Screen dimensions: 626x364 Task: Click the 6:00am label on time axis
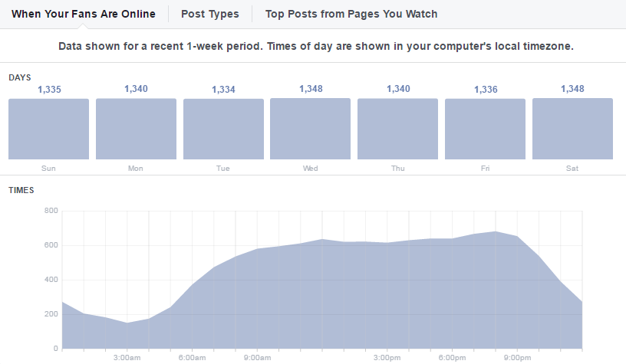[x=192, y=357]
